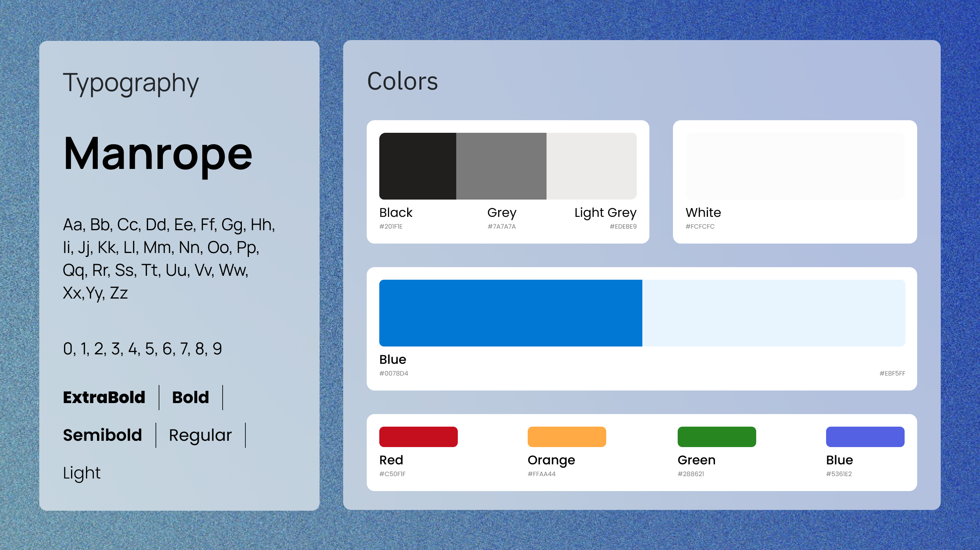Viewport: 980px width, 550px height.
Task: Pick the Grey swatch block
Action: pyautogui.click(x=501, y=166)
